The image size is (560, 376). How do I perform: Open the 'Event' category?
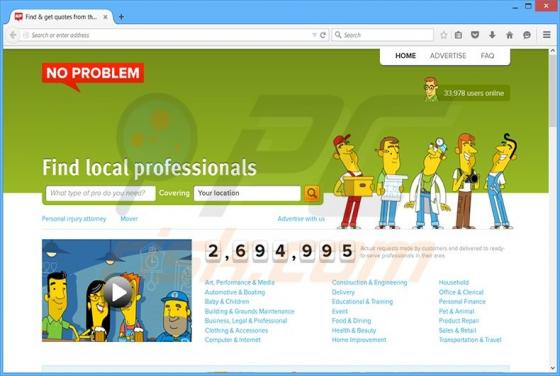(x=340, y=311)
